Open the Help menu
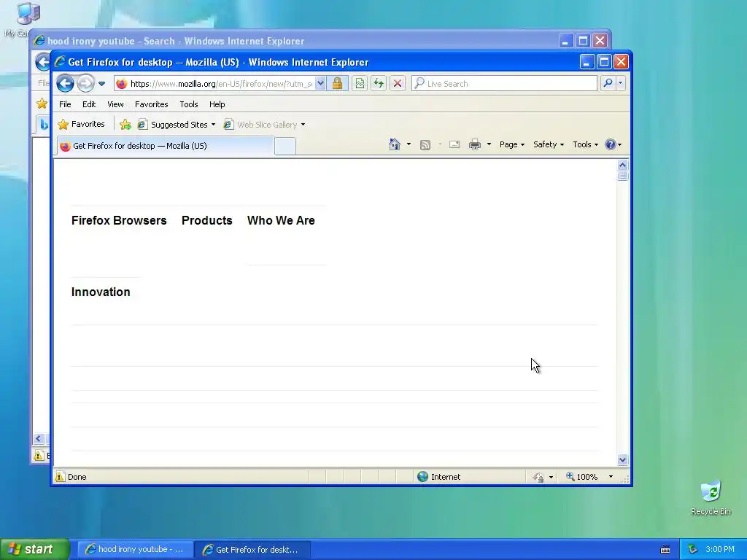747x560 pixels. click(217, 104)
